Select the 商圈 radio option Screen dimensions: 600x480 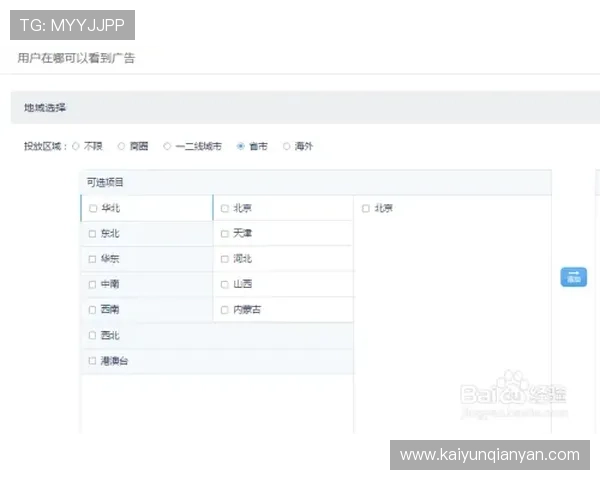pyautogui.click(x=121, y=146)
